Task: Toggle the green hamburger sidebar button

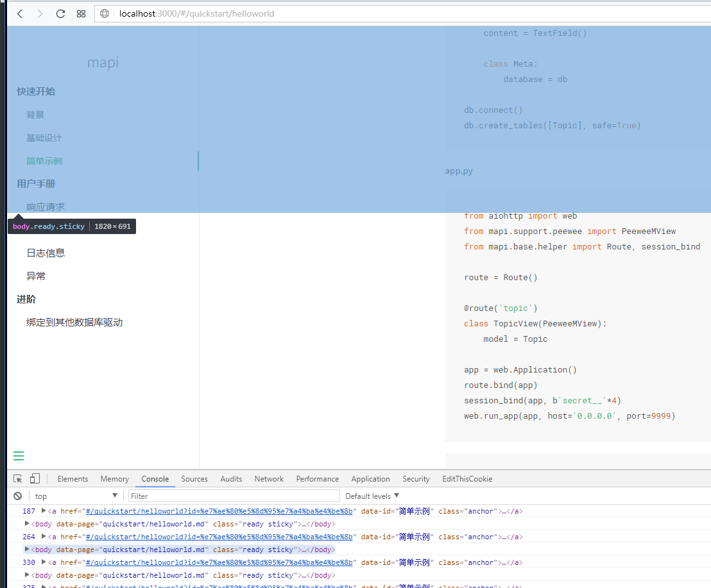Action: click(x=19, y=456)
